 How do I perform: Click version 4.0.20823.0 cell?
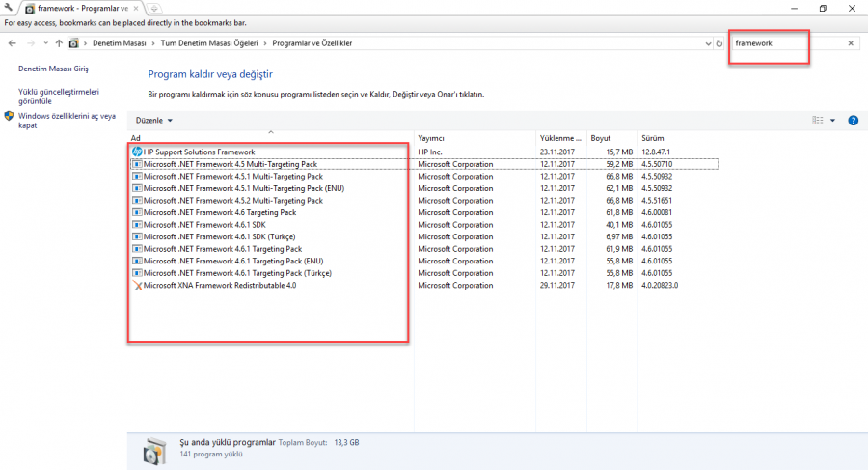[660, 286]
